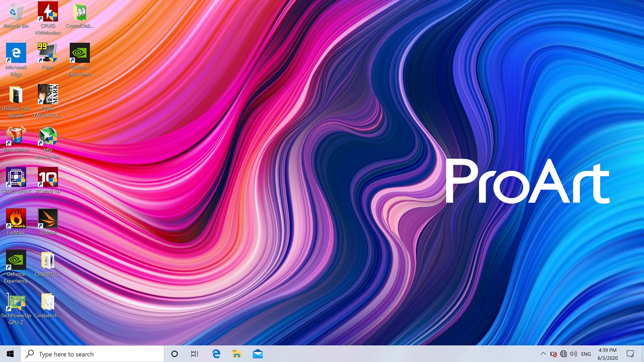
Task: Click the speaker volume tray icon
Action: pyautogui.click(x=574, y=354)
